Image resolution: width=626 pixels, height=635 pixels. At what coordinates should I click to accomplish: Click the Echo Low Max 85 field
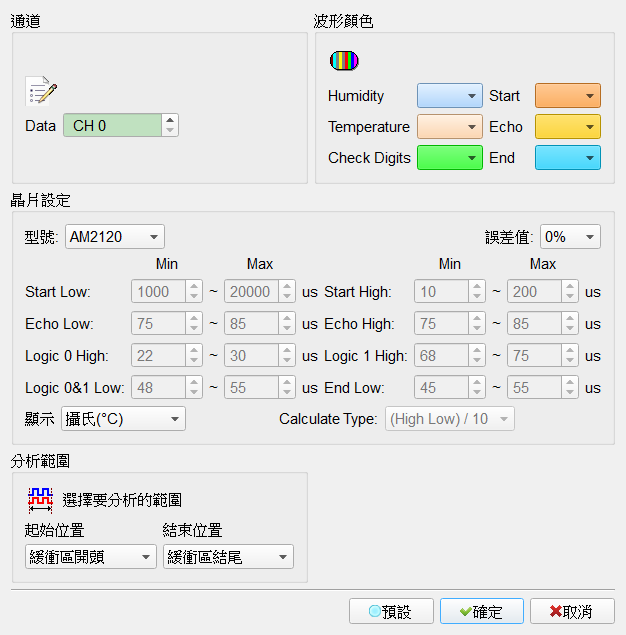coord(251,323)
